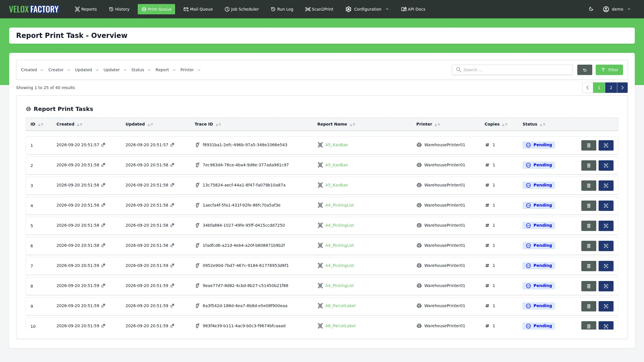Go to Mail Queue
Screen dimensions: 644x362
[198, 9]
